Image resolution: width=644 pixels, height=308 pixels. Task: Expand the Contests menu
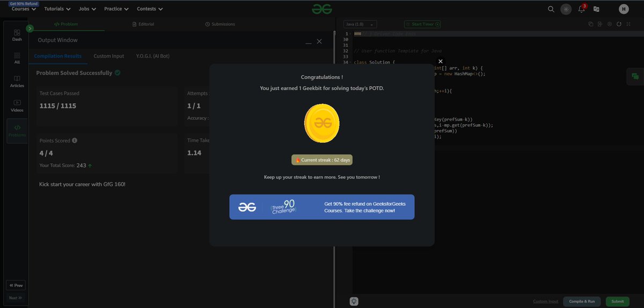[150, 9]
